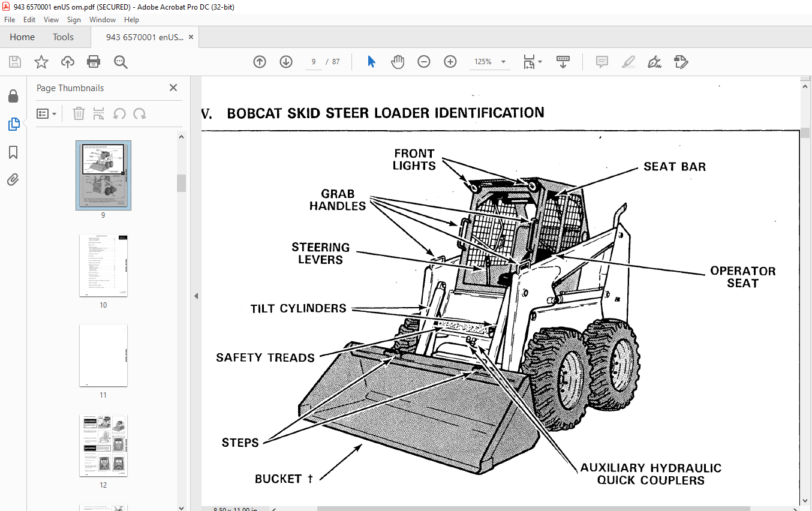Zoom out with the minus icon
This screenshot has height=511, width=812.
coord(424,62)
